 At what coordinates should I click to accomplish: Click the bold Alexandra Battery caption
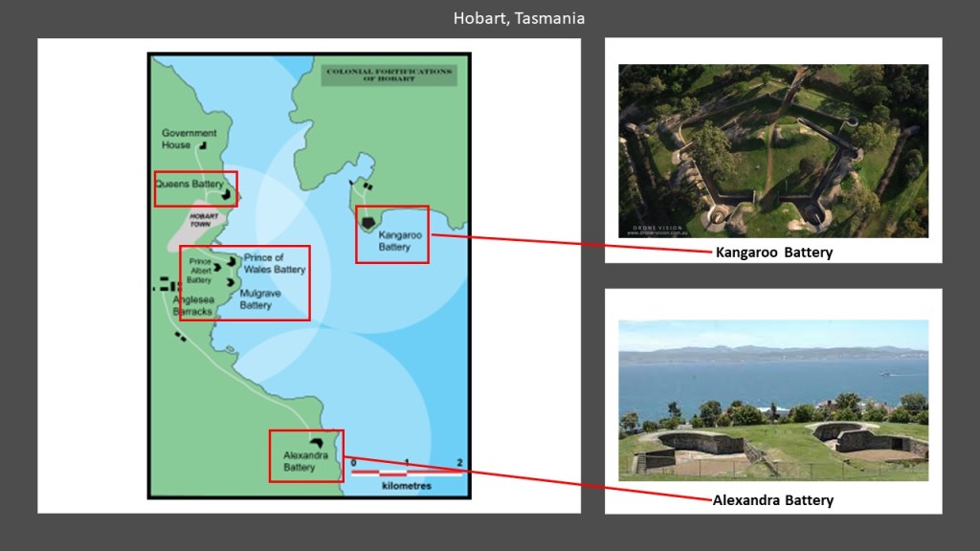tap(772, 500)
